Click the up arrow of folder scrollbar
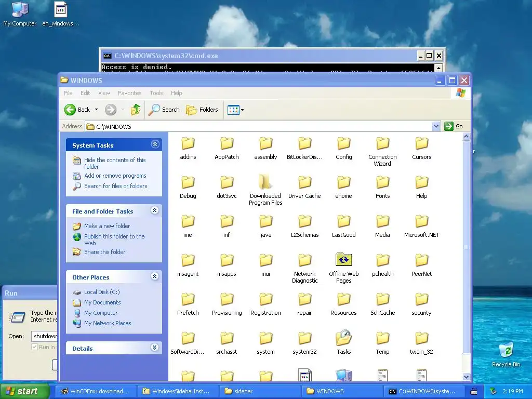532x399 pixels. [466, 137]
